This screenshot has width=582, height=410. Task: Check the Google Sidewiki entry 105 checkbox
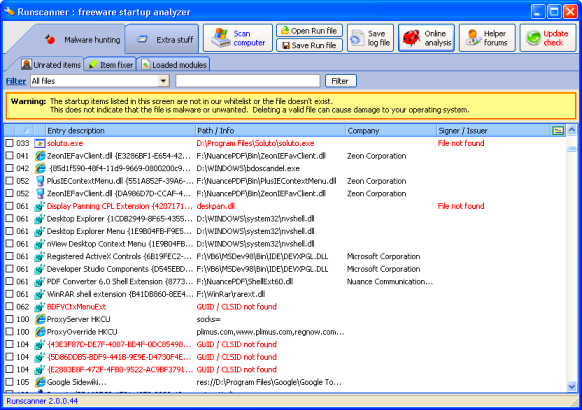(x=9, y=382)
